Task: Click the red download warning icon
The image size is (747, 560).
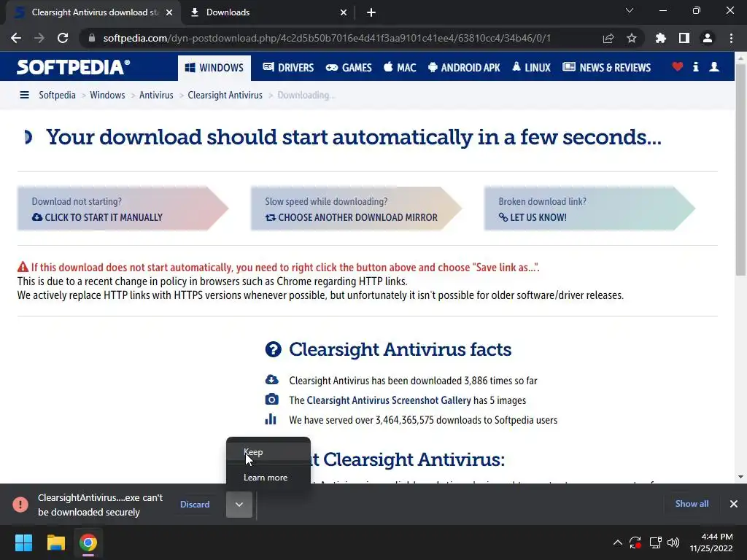Action: point(20,505)
